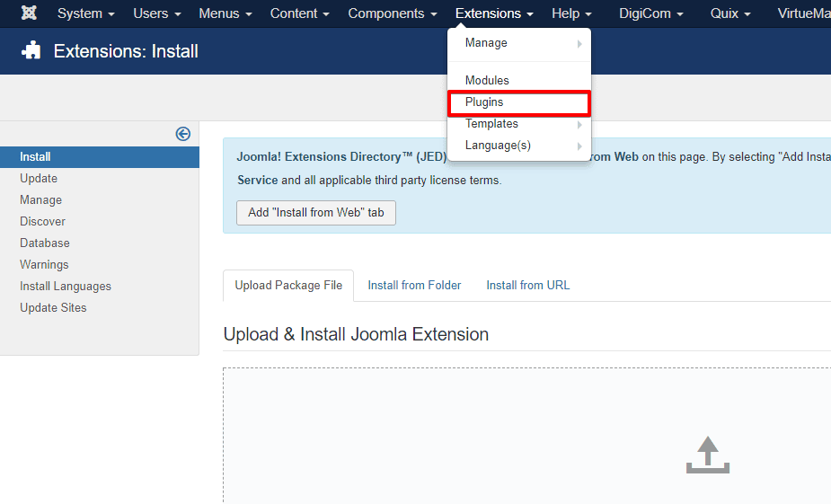Open the System dropdown menu

pyautogui.click(x=85, y=13)
